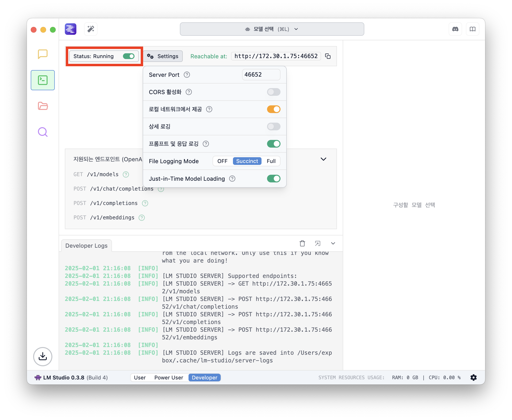Clear developer logs with trash icon
The width and height of the screenshot is (512, 420).
[x=302, y=243]
